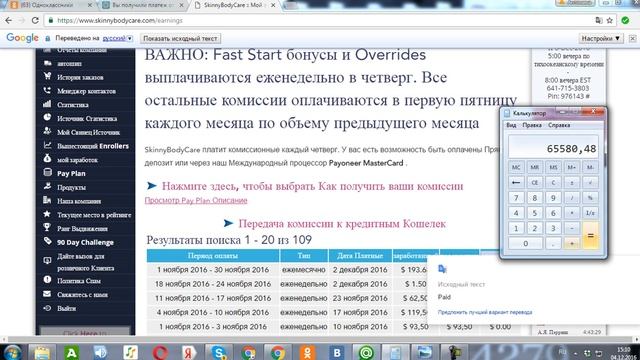The width and height of the screenshot is (640, 360).
Task: Bookmark page with the star icon
Action: pyautogui.click(x=609, y=20)
